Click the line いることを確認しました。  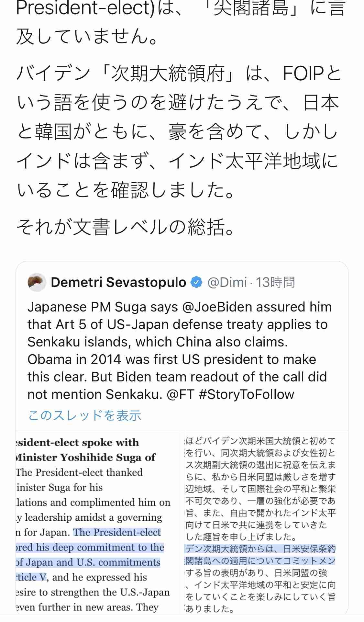(x=125, y=191)
